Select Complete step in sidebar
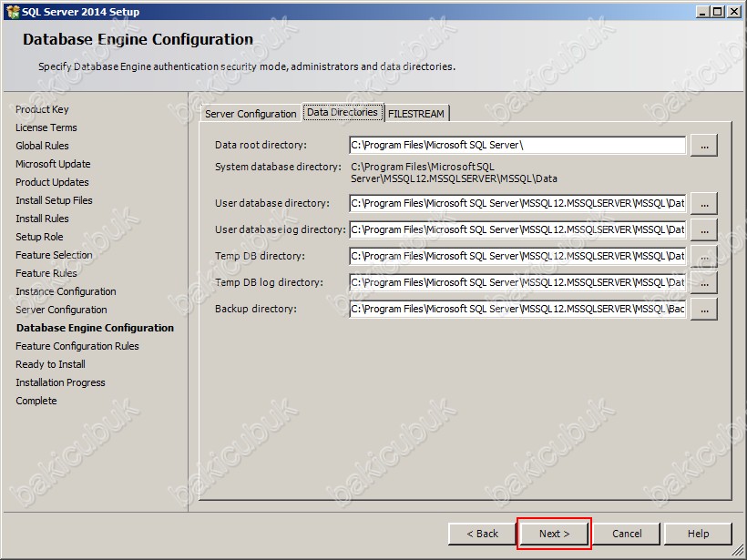The height and width of the screenshot is (560, 747). (x=36, y=401)
